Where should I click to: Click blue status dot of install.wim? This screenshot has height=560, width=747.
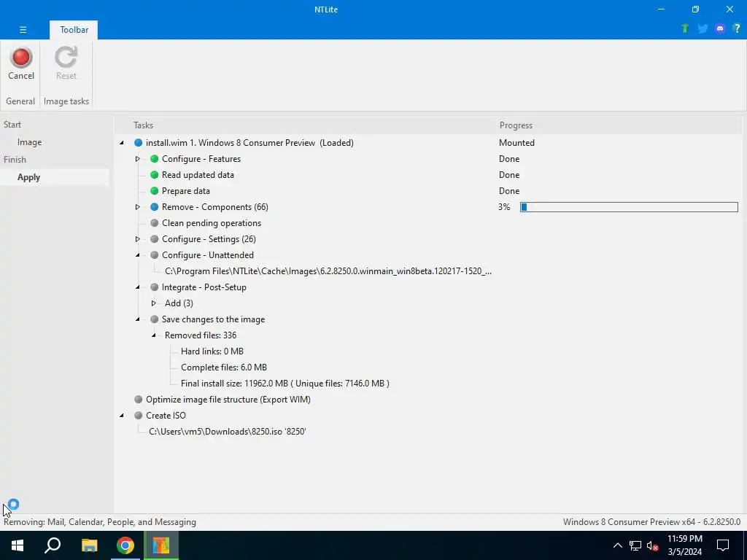tap(138, 143)
